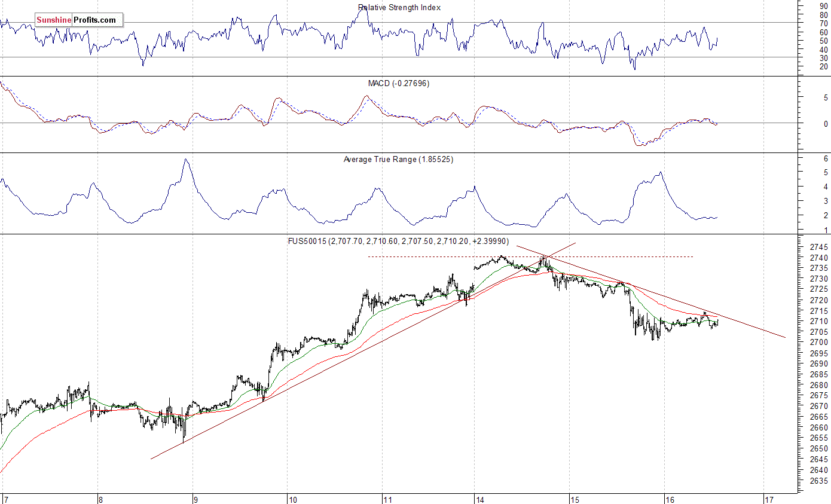This screenshot has width=831, height=504.
Task: Click the Average True Range scale value 6
Action: 826,158
